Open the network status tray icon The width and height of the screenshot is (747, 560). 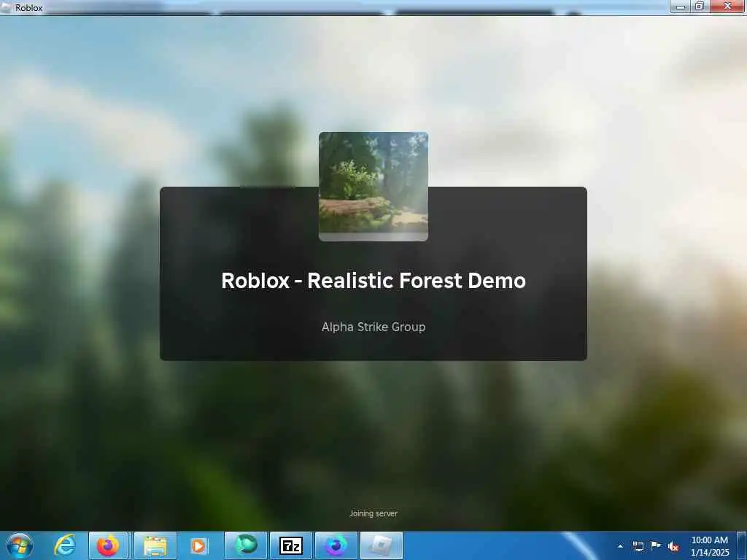click(638, 546)
